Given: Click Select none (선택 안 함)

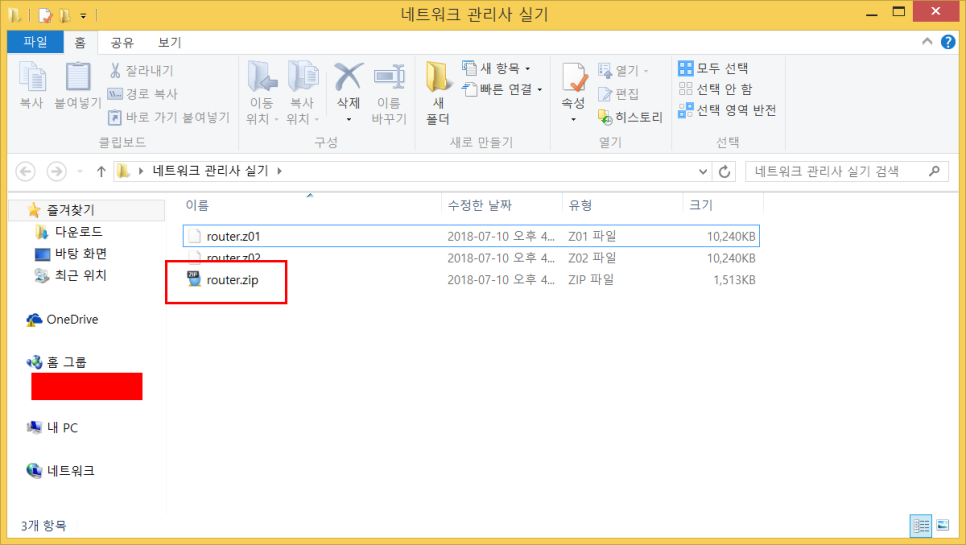Looking at the screenshot, I should coord(715,89).
